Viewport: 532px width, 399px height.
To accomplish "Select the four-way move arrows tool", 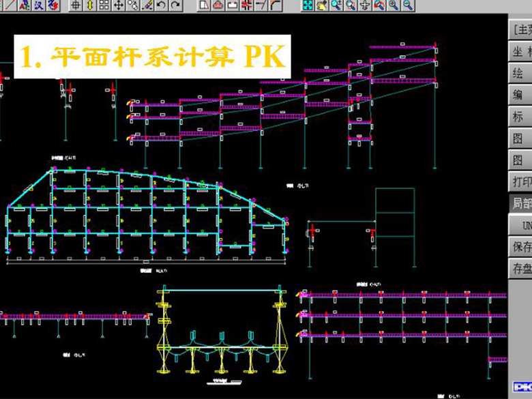I will (119, 5).
